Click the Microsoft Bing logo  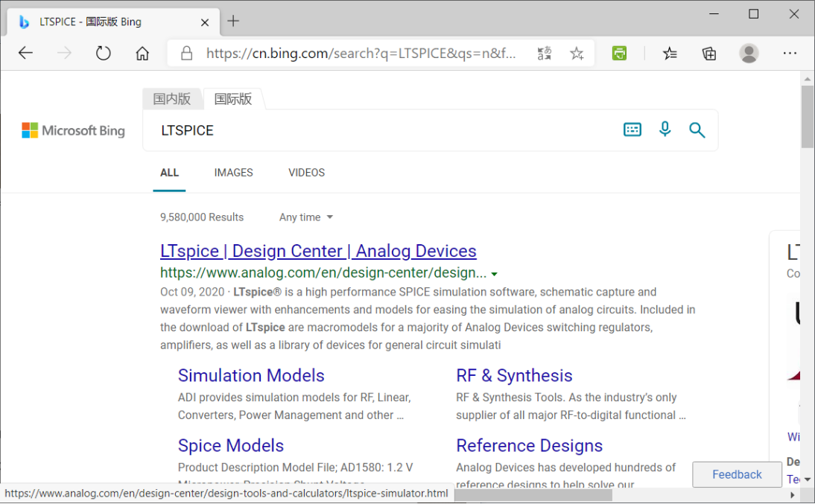click(73, 130)
